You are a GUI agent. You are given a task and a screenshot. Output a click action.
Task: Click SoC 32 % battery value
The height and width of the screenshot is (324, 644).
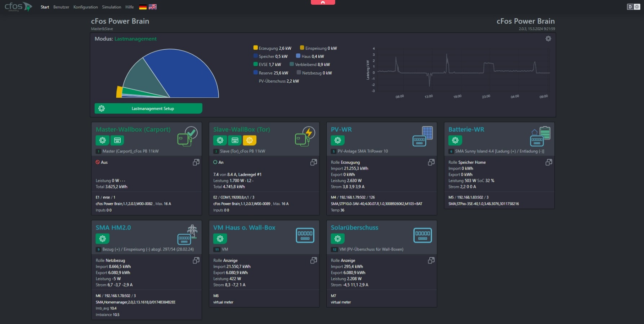(486, 181)
